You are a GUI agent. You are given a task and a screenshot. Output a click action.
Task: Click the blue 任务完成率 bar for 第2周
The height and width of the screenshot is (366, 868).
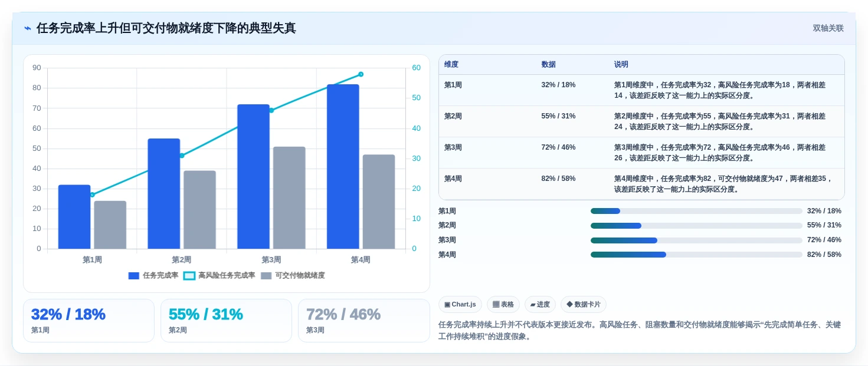click(x=164, y=193)
